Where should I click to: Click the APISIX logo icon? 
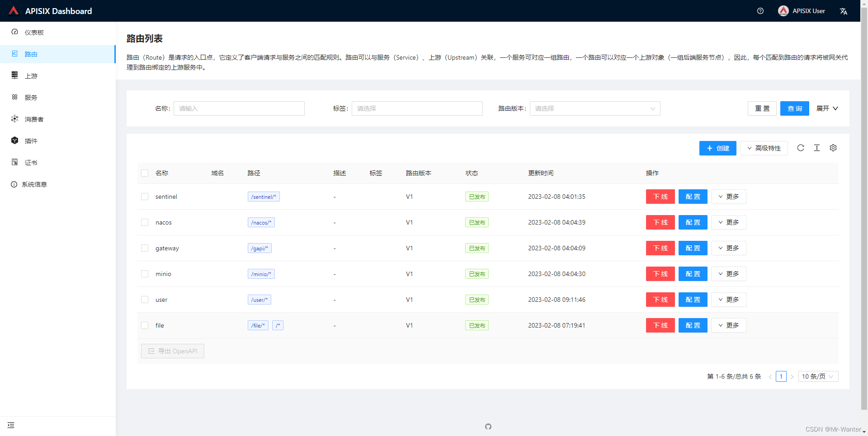click(x=14, y=10)
